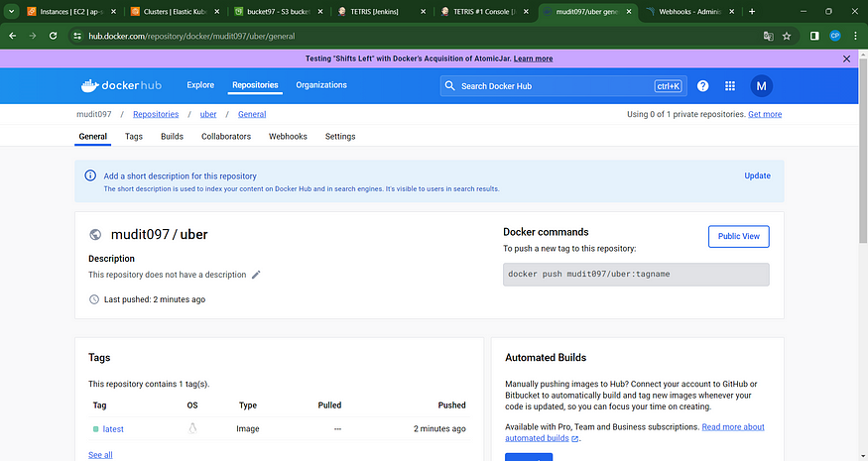Click the Linux OS icon in latest row
Screen dimensions: 868x461
pos(192,428)
